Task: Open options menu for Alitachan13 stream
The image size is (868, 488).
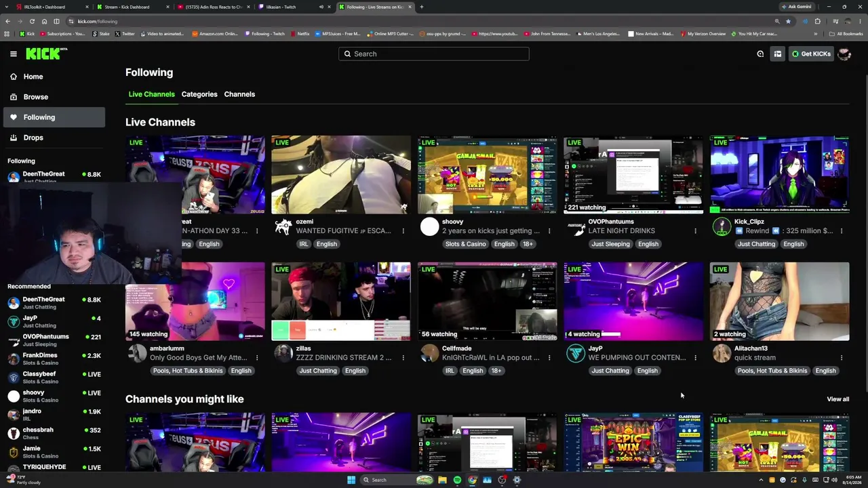Action: point(842,358)
